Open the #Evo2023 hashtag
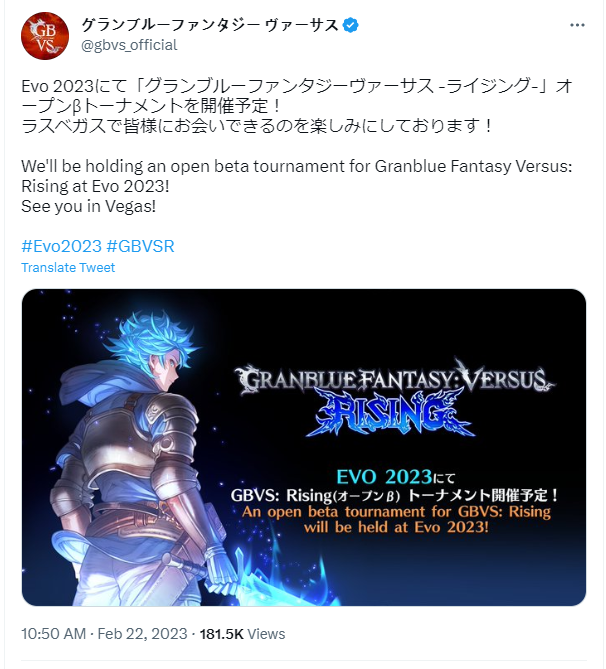Image resolution: width=606 pixels, height=669 pixels. point(61,246)
